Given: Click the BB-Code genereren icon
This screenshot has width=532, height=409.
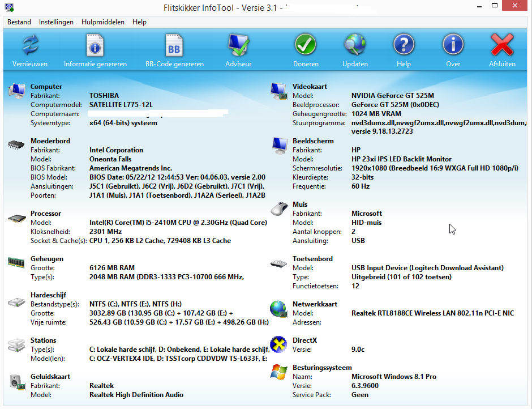Looking at the screenshot, I should [174, 45].
